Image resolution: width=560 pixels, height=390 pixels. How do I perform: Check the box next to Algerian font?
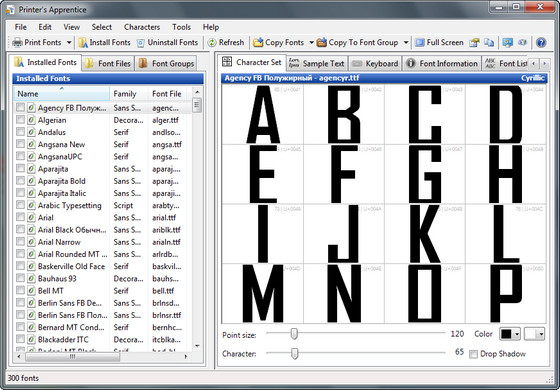20,120
